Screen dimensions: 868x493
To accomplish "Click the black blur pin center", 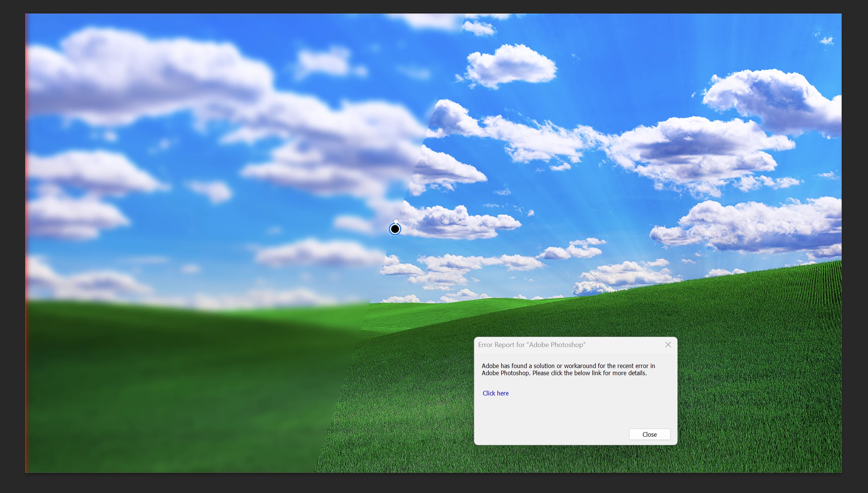I will (395, 229).
